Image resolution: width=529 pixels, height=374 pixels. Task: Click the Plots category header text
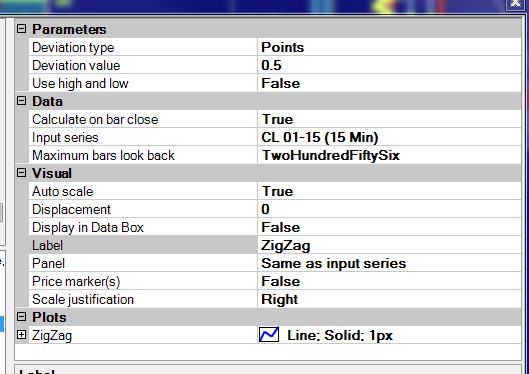pyautogui.click(x=49, y=317)
